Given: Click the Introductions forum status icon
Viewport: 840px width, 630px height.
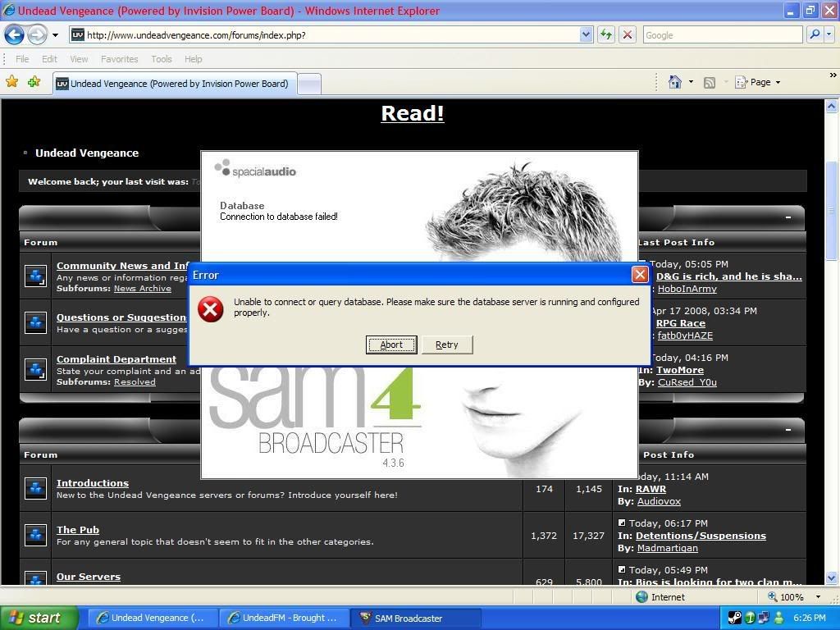Looking at the screenshot, I should pyautogui.click(x=36, y=489).
